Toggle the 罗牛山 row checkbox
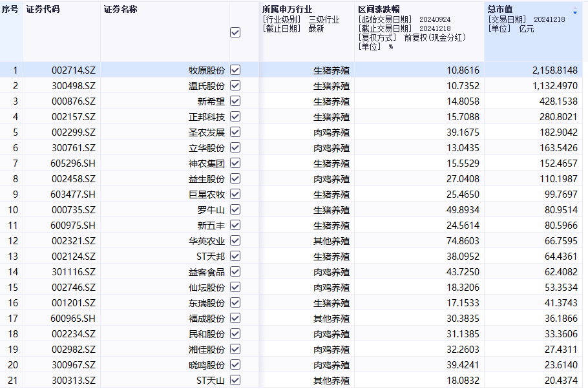The image size is (588, 389). pyautogui.click(x=235, y=209)
